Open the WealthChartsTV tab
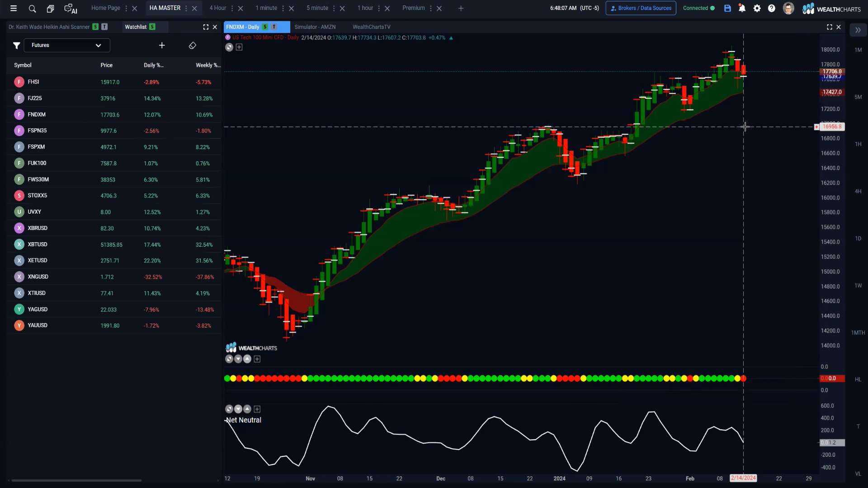868x488 pixels. 372,27
